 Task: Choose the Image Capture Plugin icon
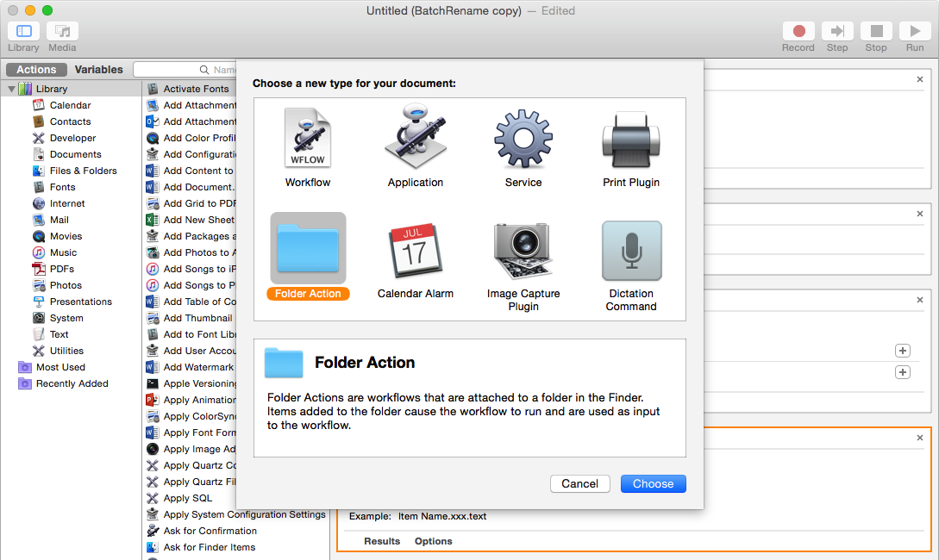point(523,252)
